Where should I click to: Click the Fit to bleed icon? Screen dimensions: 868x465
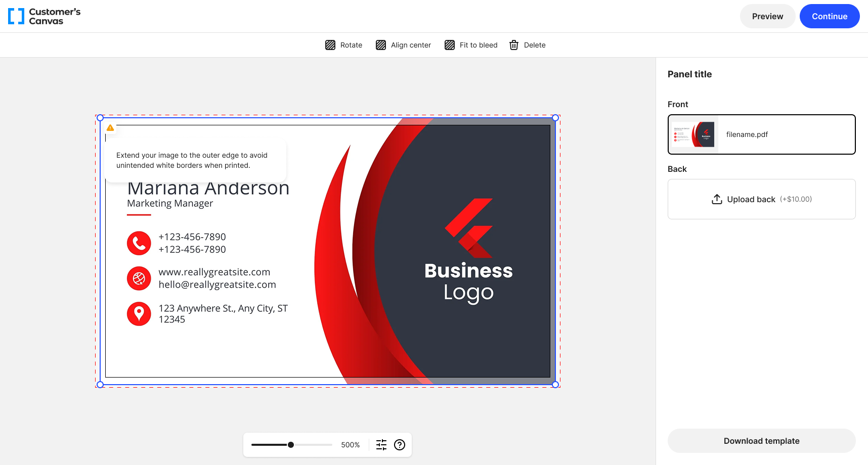[450, 45]
